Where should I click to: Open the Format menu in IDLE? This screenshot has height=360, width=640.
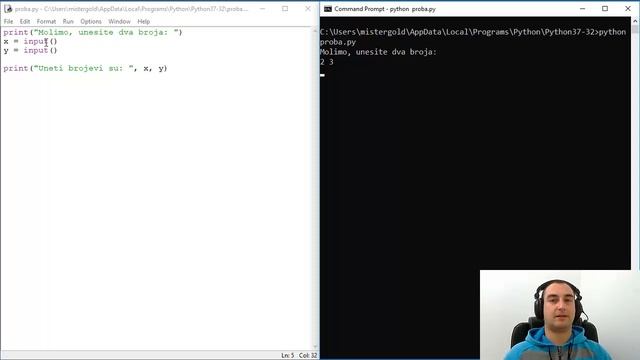46,21
